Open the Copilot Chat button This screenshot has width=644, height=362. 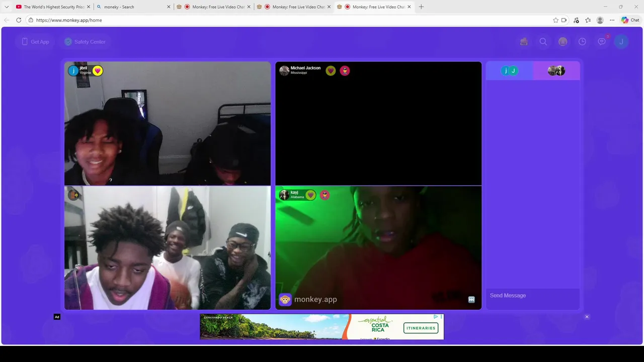630,20
